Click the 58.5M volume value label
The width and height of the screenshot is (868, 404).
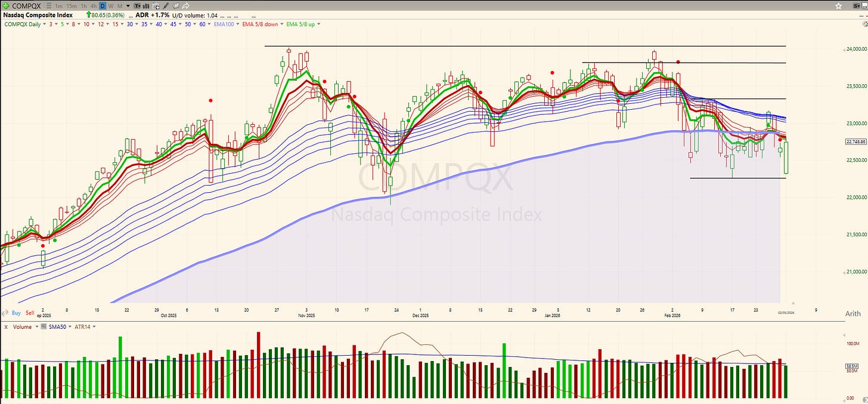pyautogui.click(x=852, y=366)
